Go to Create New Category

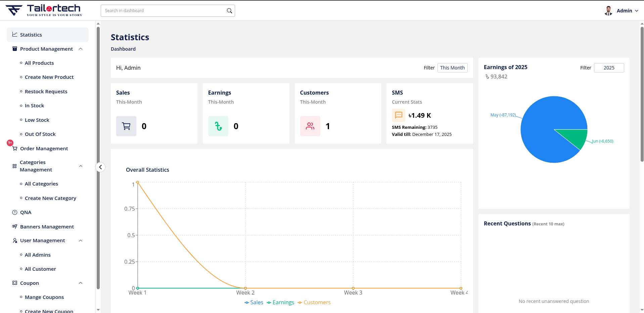(50, 198)
